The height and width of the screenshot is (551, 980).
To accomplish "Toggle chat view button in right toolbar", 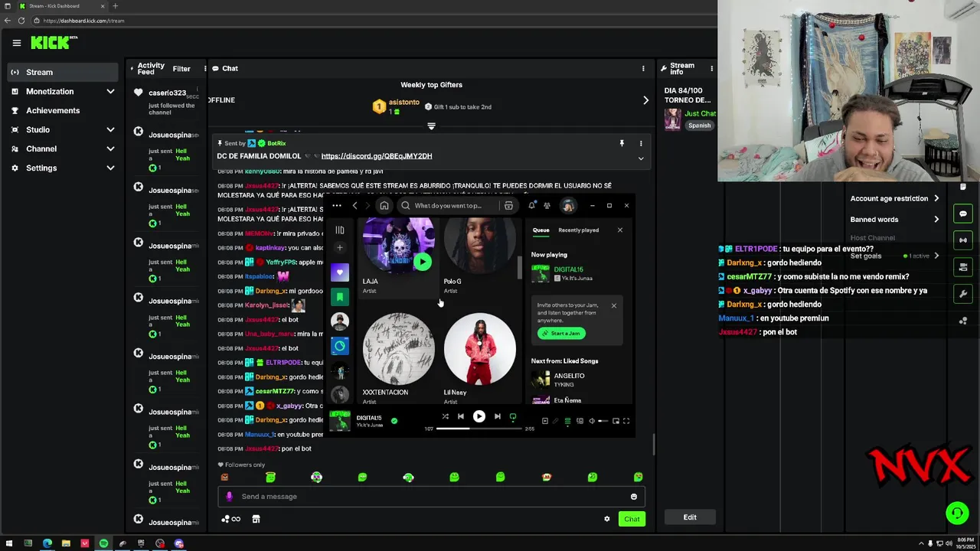I will (963, 214).
